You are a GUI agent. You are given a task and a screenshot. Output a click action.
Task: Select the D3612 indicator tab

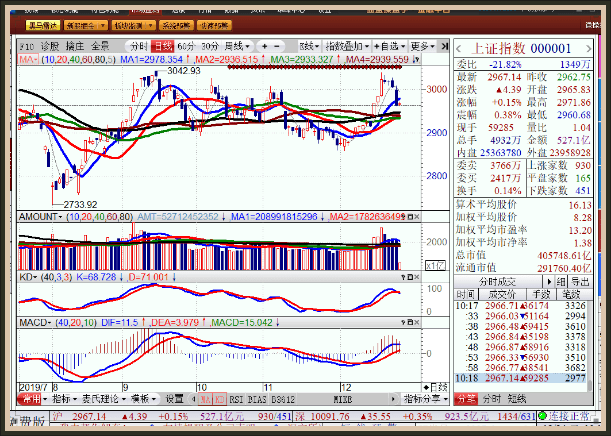pos(283,399)
